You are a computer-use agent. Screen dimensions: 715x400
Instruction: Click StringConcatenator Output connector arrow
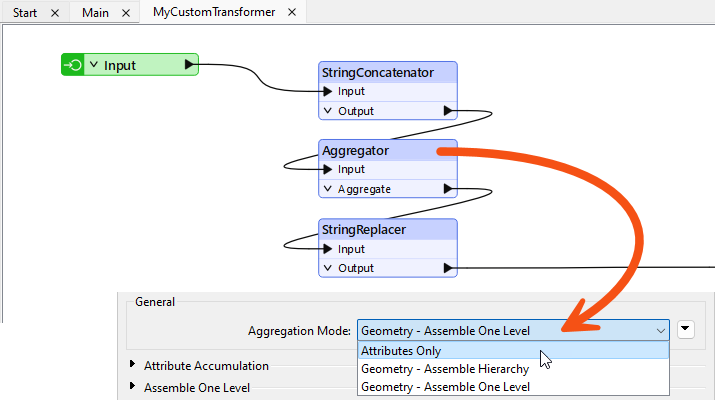tap(448, 111)
